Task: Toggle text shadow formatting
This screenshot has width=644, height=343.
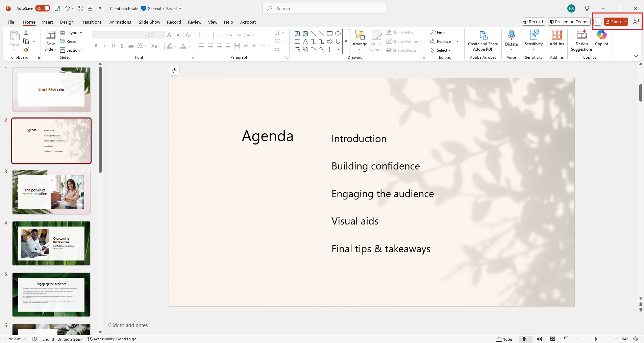Action: point(122,46)
